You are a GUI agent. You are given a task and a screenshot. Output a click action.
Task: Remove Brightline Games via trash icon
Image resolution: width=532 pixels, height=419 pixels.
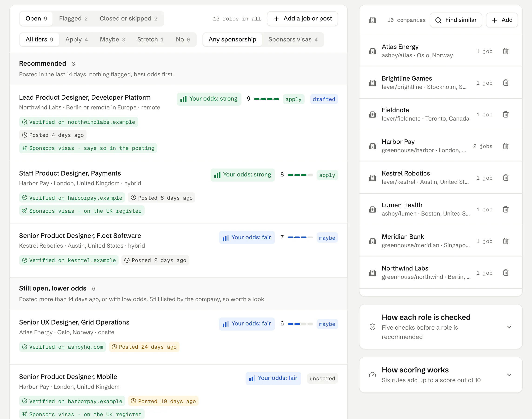tap(505, 83)
